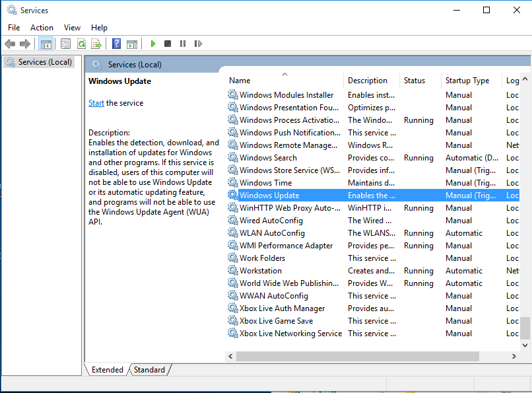Click the vertical scrollbar up arrow

(x=525, y=79)
